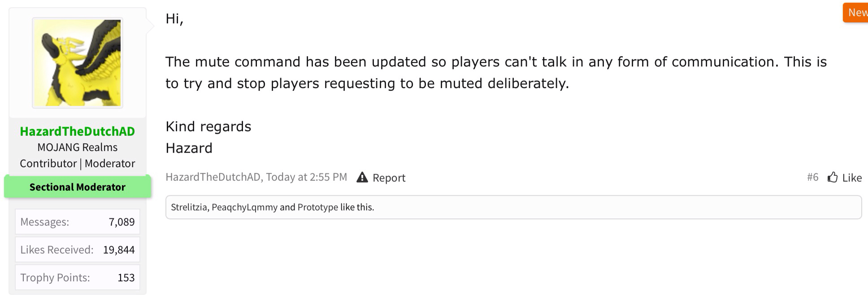Screen dimensions: 868x302
Task: Open the Today at 2:55 PM timestamp link
Action: pyautogui.click(x=306, y=177)
